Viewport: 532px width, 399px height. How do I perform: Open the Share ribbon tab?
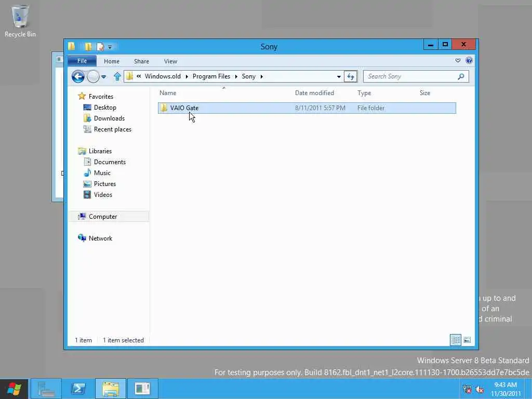(141, 61)
